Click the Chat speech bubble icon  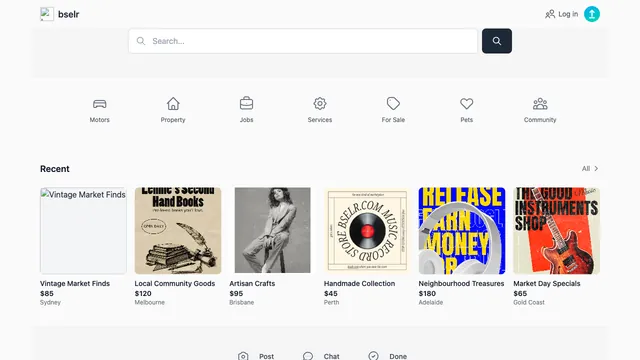click(x=308, y=356)
